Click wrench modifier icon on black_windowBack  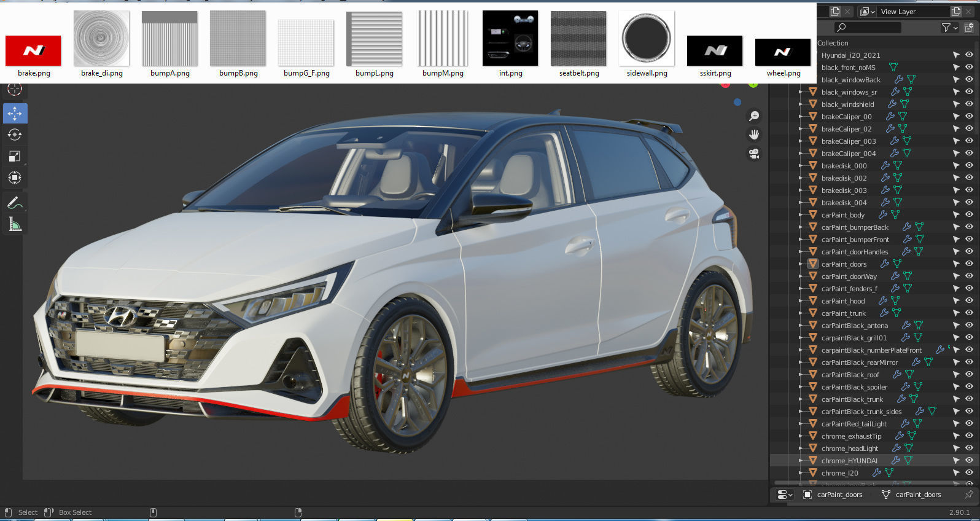[x=898, y=79]
